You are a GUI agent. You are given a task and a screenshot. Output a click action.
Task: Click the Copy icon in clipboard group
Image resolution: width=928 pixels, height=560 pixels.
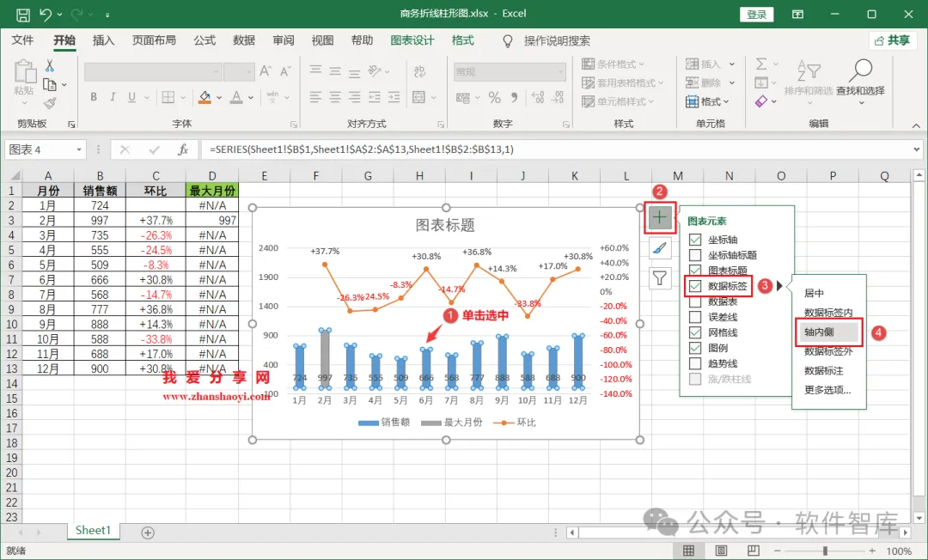[50, 84]
